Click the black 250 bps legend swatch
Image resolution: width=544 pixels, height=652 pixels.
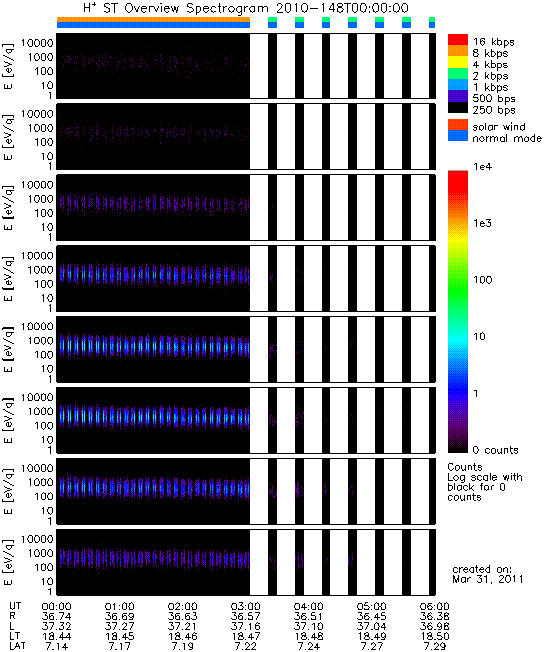[x=458, y=107]
